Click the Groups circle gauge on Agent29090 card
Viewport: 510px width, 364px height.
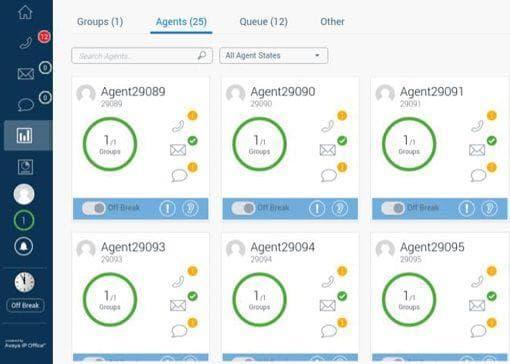[259, 144]
